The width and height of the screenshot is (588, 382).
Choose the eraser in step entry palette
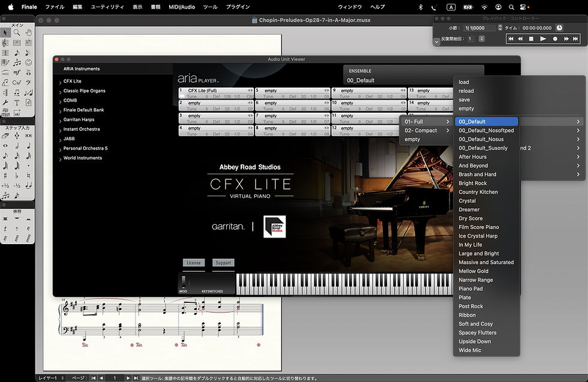[x=5, y=136]
